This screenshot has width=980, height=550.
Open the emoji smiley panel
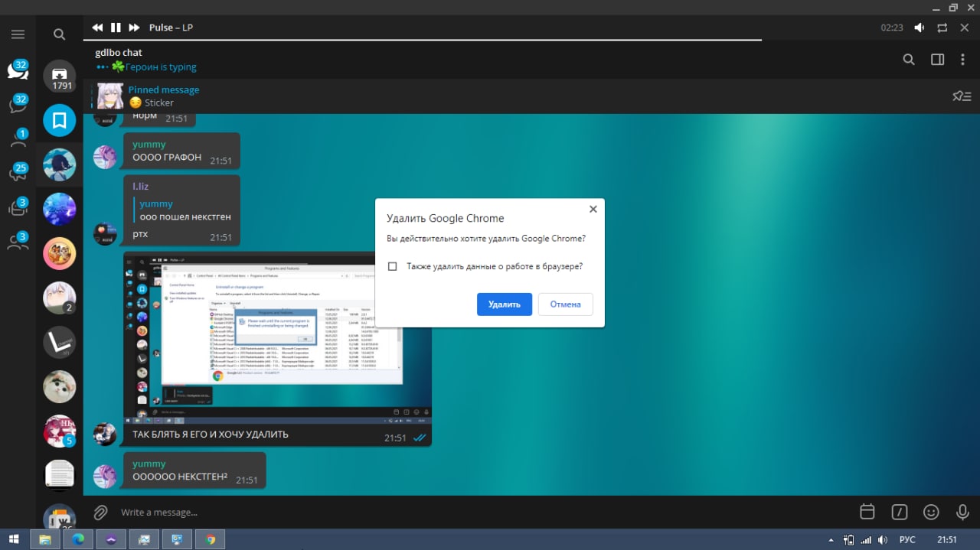(931, 512)
